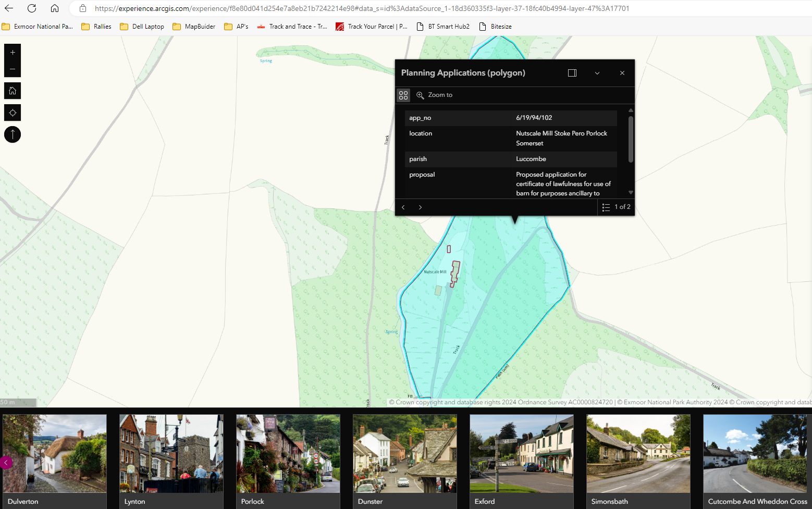
Task: Reload the ArcGIS Experience page
Action: pos(31,8)
